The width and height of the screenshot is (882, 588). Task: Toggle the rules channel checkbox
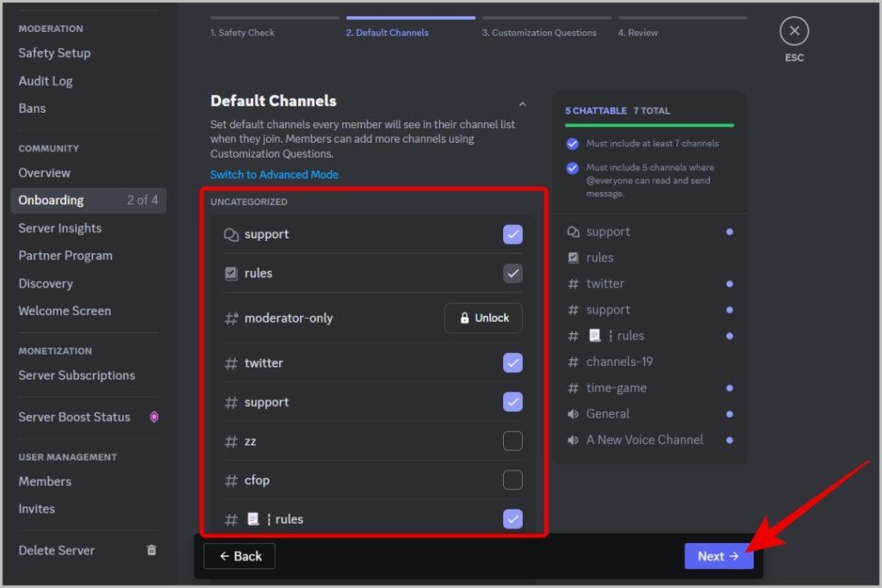[x=512, y=273]
